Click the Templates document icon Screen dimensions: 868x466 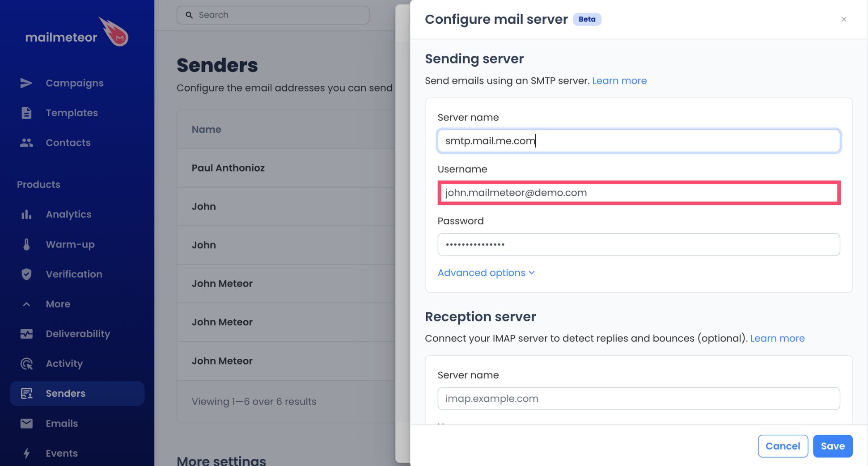pos(26,113)
